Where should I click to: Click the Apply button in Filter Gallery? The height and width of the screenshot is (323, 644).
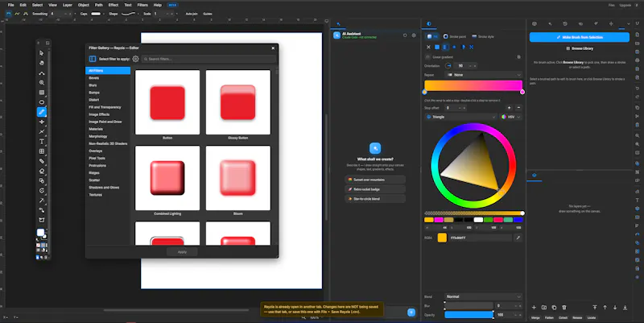pyautogui.click(x=182, y=252)
